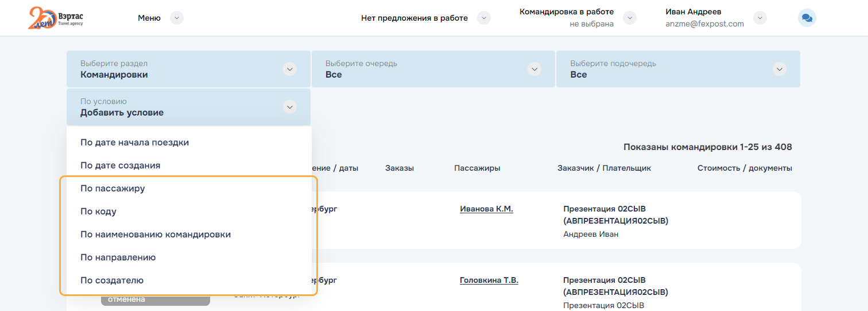Select the По направлению filter
Viewport: 868px width, 311px height.
coord(118,258)
